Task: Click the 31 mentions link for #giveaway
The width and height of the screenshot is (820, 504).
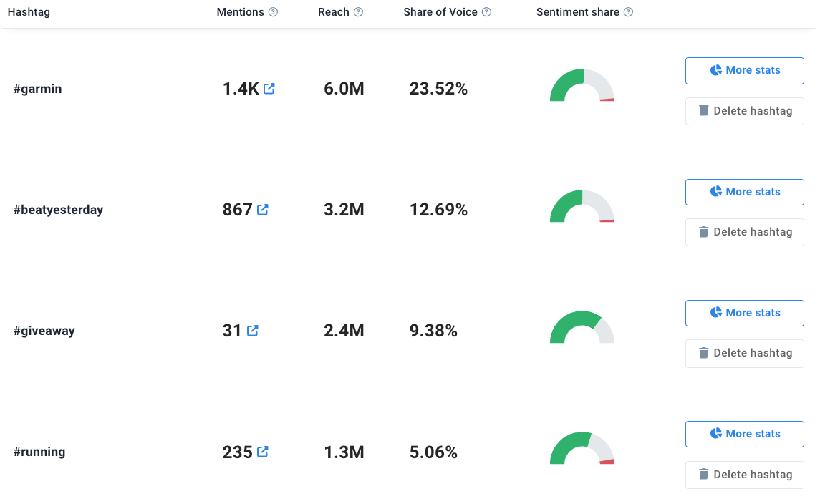Action: coord(231,330)
